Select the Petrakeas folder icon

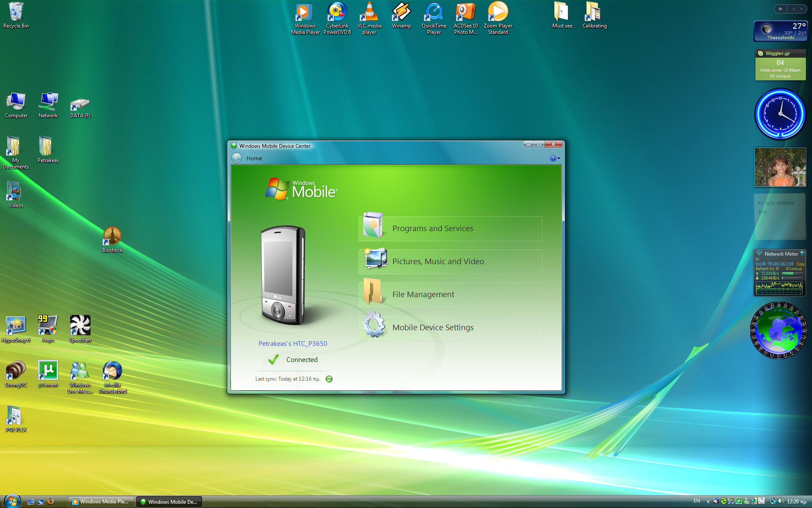coord(48,150)
